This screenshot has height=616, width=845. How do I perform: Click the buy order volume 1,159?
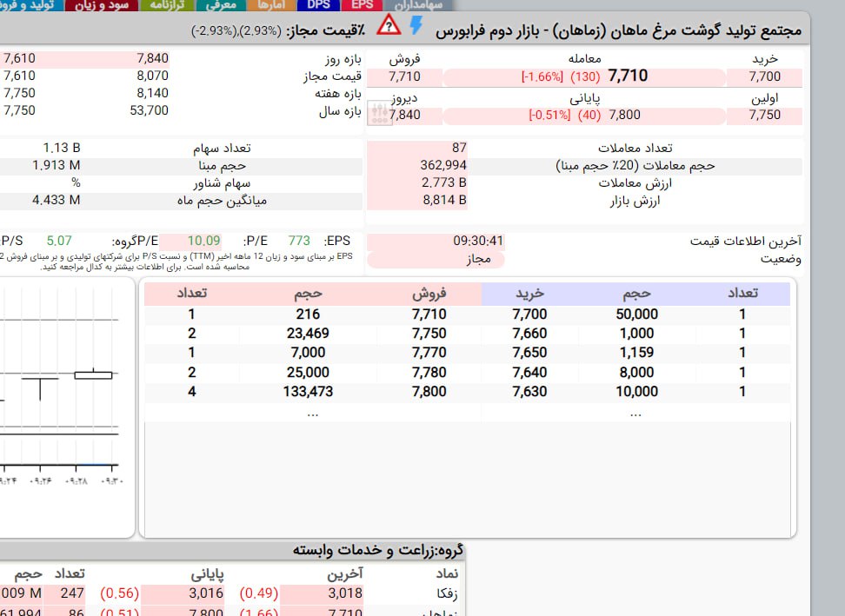[636, 353]
